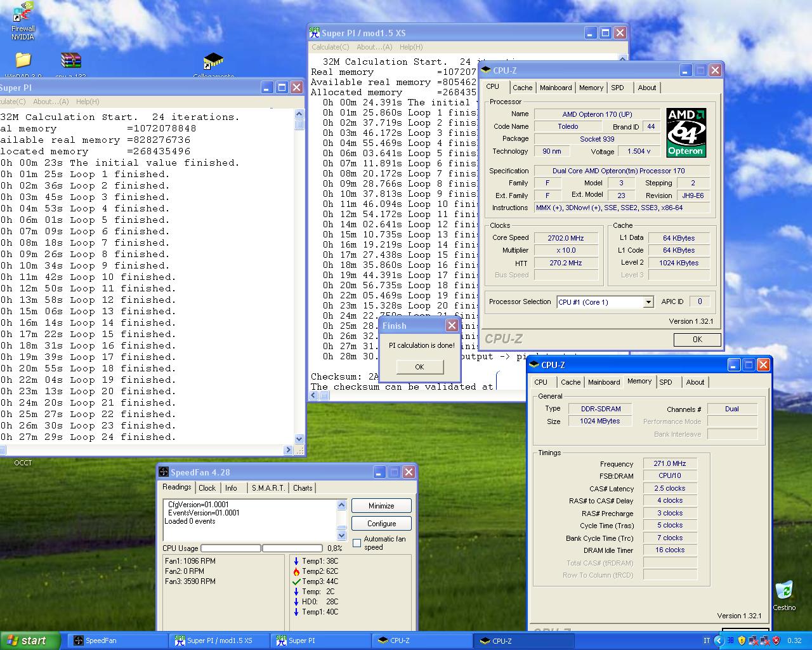Click the HD0 temperature arrow icon
The image size is (812, 650).
[296, 602]
